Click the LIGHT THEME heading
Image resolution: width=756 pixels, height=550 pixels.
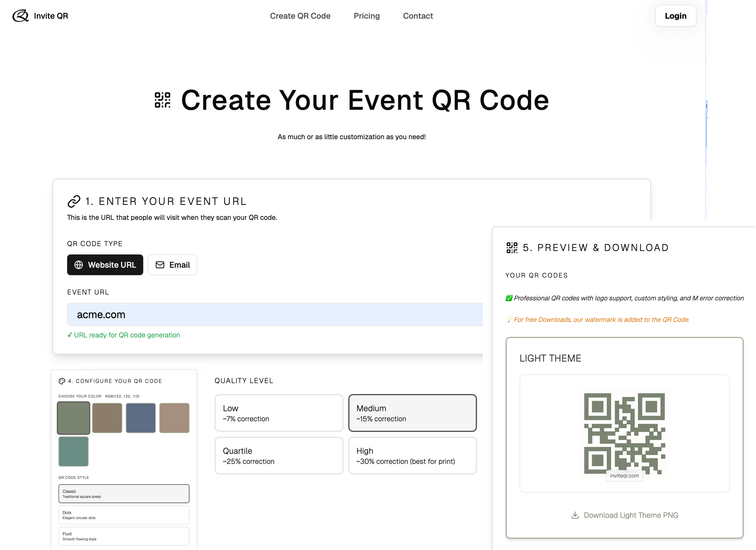(551, 359)
